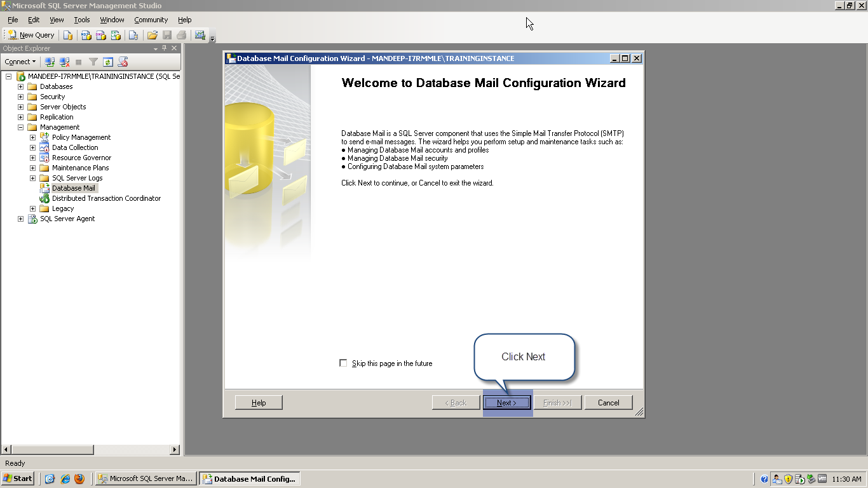Click the Refresh icon in Object Explorer
Screen dimensions: 868x488
pos(108,62)
